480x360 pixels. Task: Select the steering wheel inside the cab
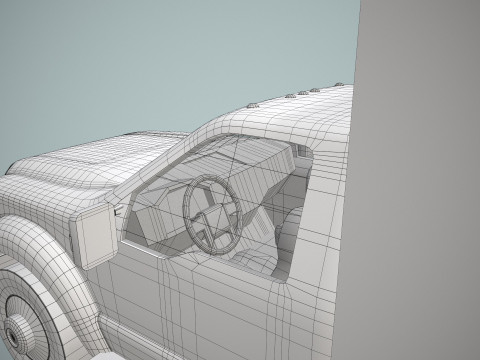[212, 215]
